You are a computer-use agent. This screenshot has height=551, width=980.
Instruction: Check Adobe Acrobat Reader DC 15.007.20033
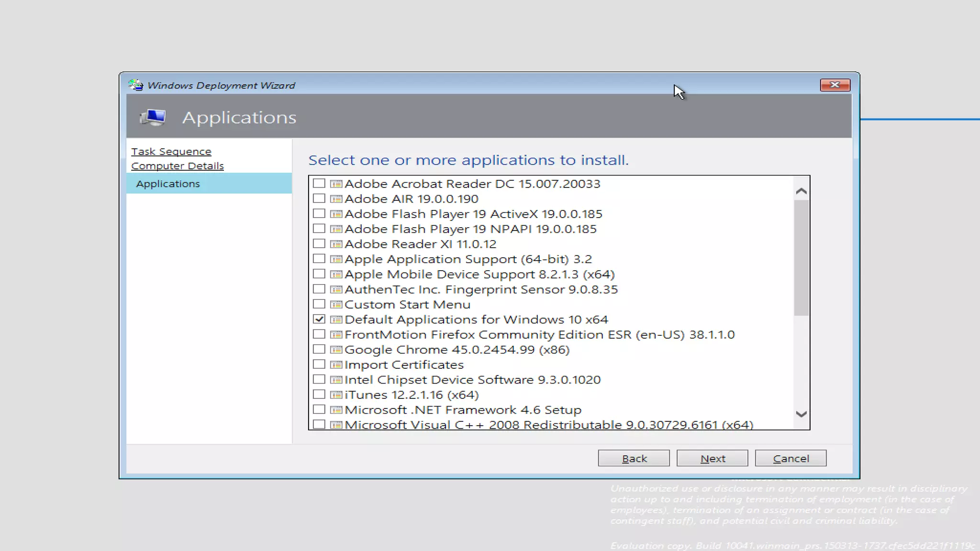(x=319, y=183)
